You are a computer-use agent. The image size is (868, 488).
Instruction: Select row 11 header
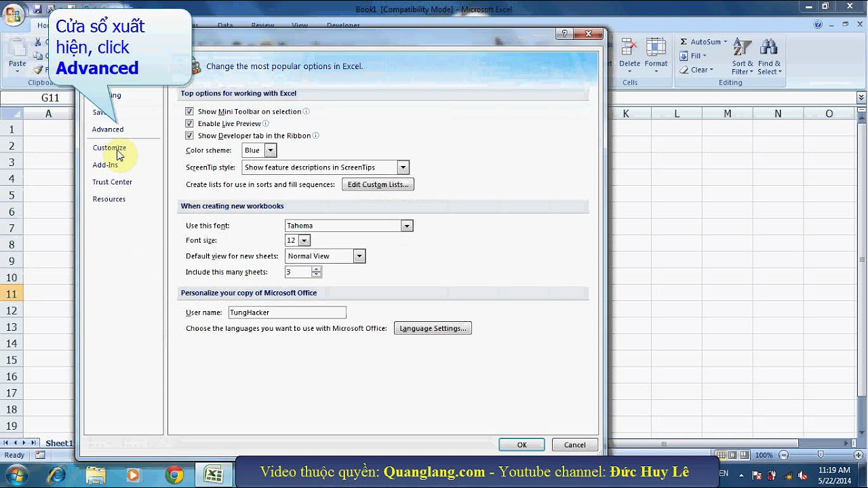tap(12, 294)
